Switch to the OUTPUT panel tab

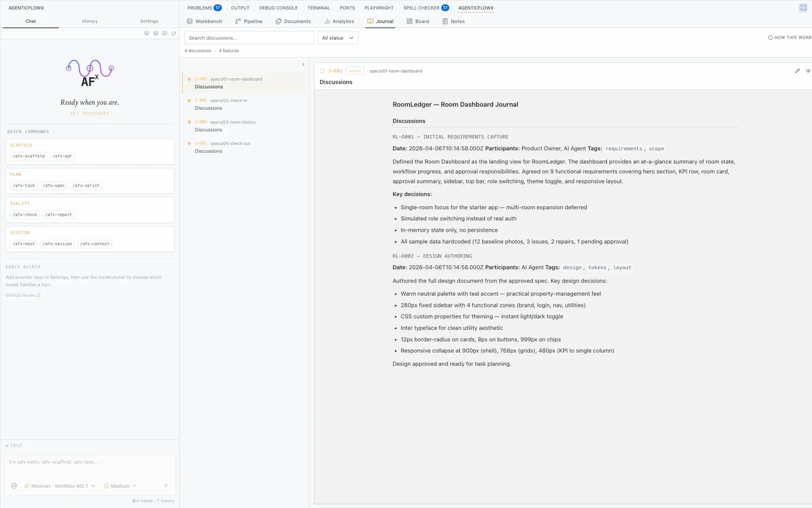pos(240,8)
